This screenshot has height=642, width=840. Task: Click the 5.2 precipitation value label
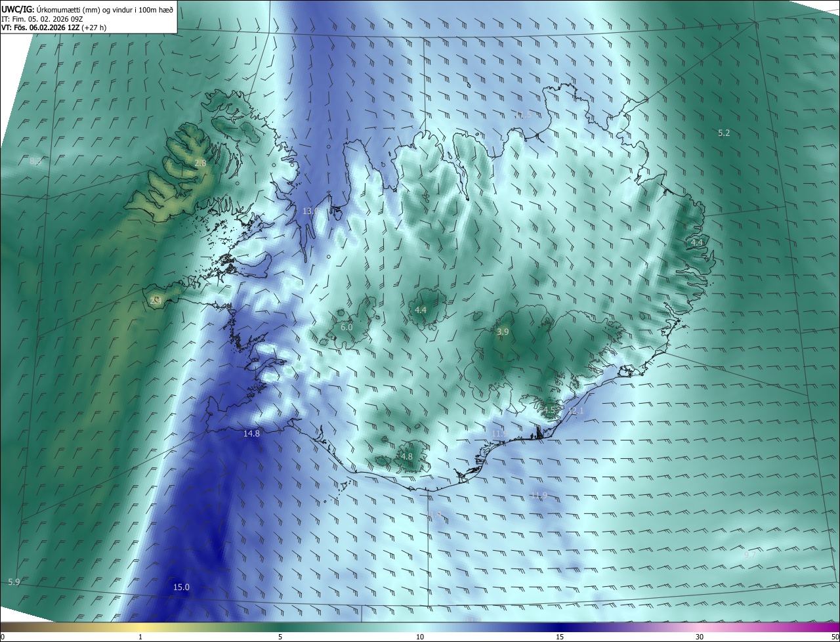724,133
